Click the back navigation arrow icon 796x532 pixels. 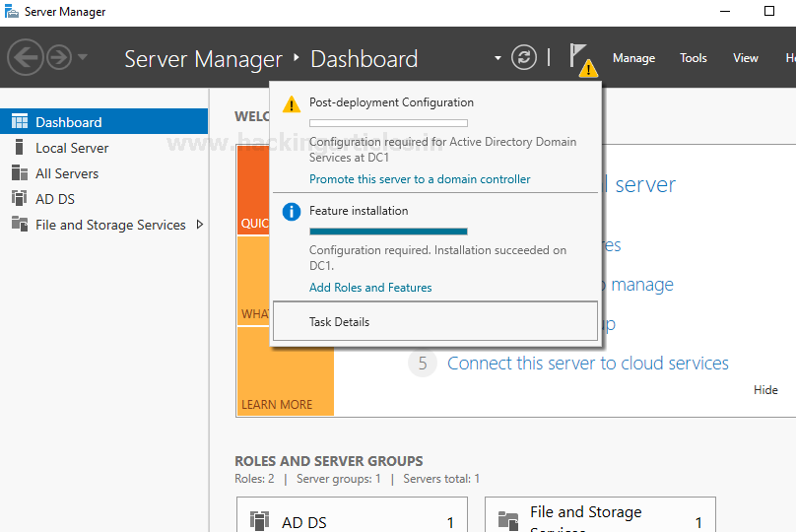(26, 57)
